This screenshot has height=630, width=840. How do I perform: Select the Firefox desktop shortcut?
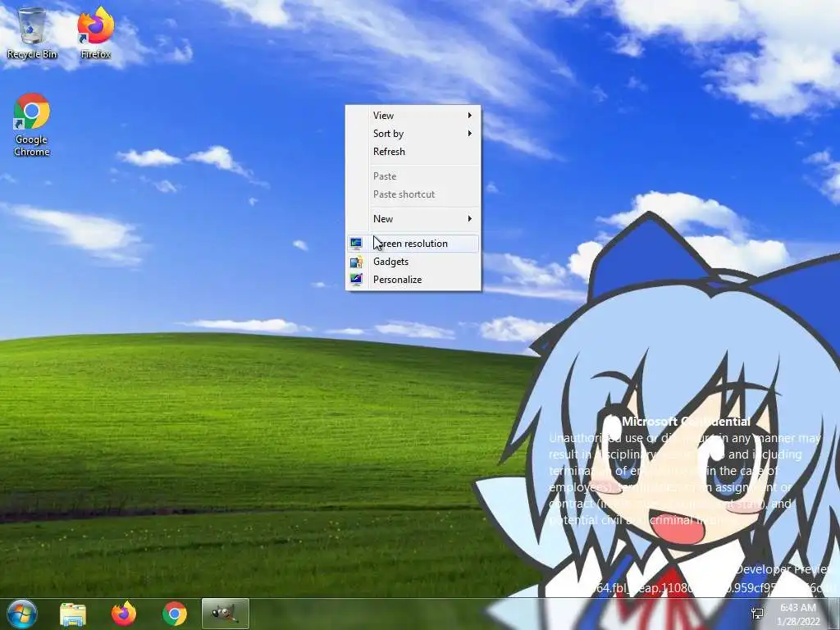click(96, 33)
